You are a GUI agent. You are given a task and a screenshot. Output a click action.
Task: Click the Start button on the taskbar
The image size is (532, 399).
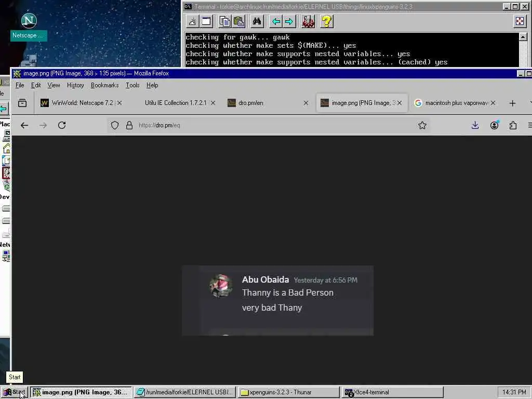click(14, 392)
